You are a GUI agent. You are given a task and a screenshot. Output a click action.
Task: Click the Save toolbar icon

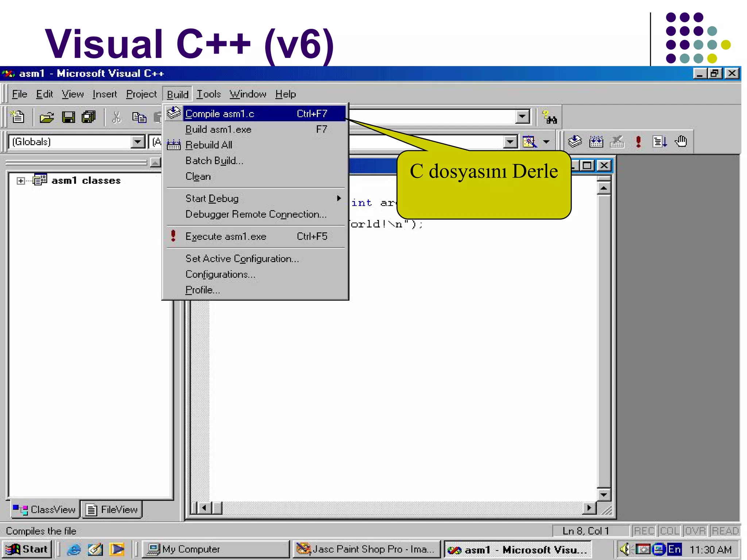click(x=68, y=117)
